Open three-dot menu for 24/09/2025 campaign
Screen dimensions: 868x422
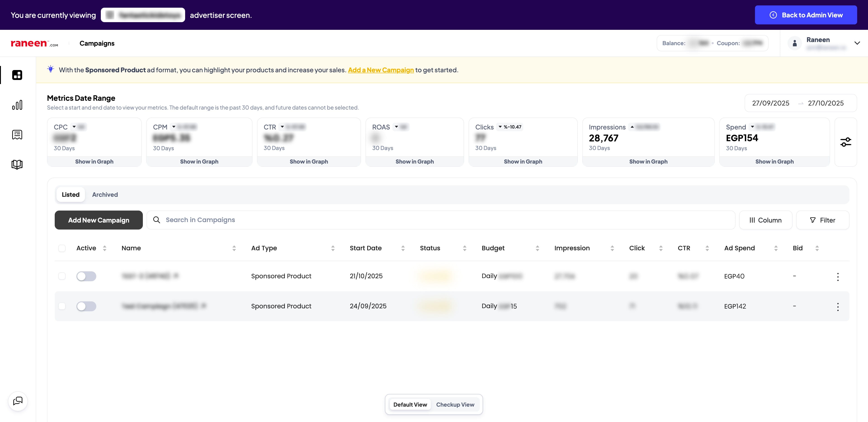pyautogui.click(x=838, y=307)
